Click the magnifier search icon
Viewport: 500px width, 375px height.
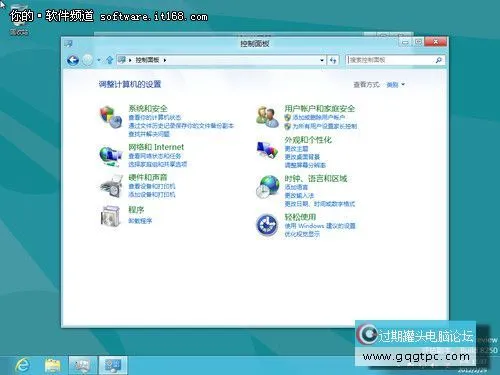439,60
